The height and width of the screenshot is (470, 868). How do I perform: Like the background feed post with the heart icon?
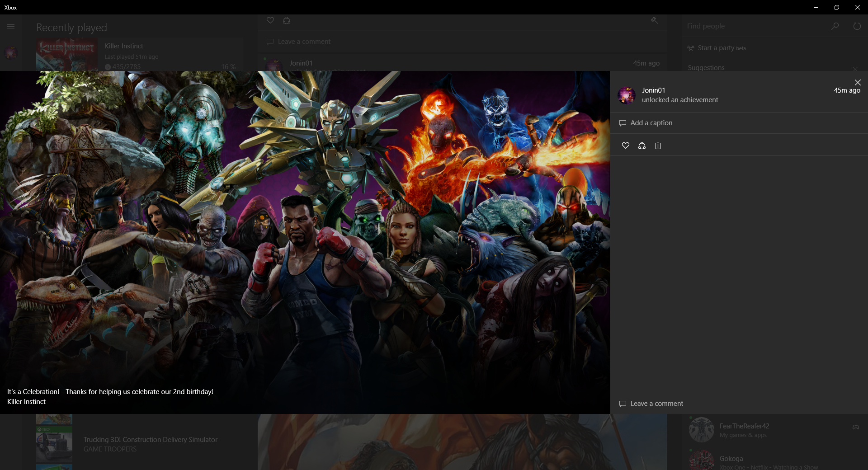pos(270,20)
